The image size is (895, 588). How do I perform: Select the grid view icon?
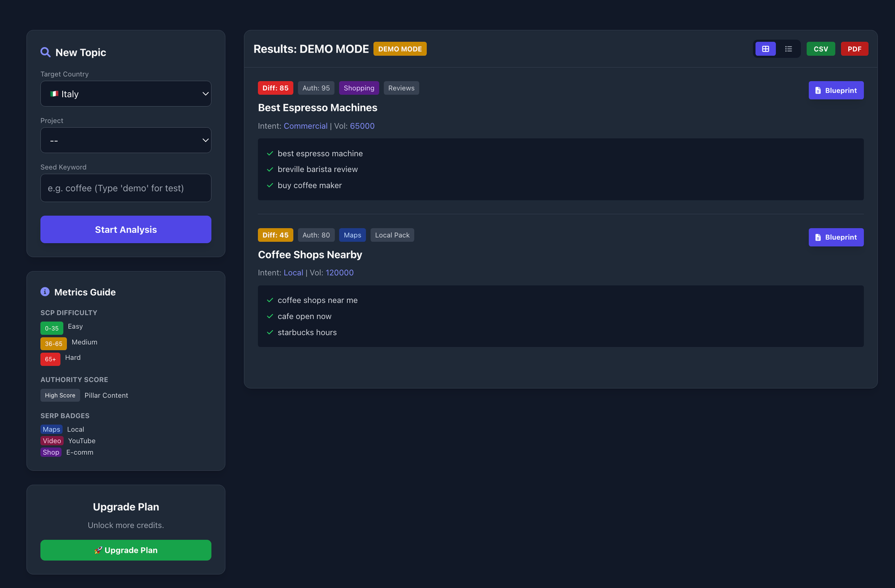[765, 49]
